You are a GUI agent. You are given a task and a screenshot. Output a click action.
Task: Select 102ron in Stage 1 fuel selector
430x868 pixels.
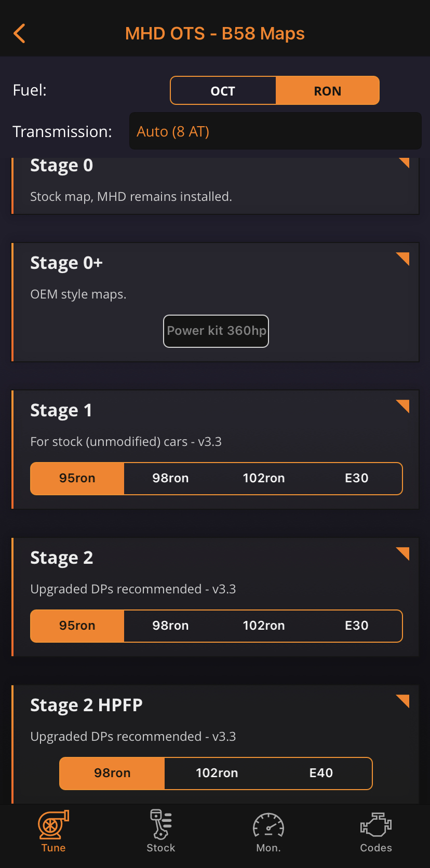pos(264,478)
